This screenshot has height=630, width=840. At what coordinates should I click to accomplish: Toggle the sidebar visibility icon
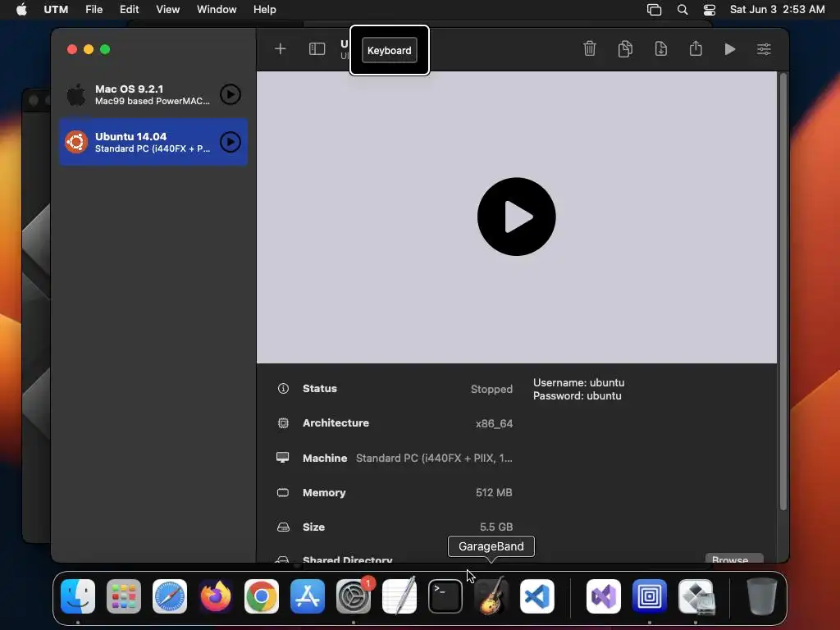[x=317, y=49]
